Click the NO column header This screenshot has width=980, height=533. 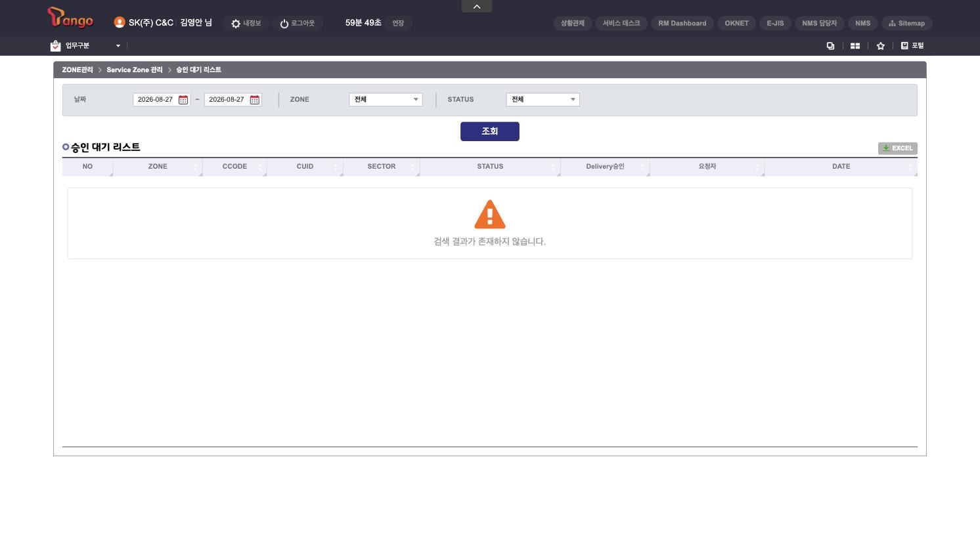pos(87,167)
